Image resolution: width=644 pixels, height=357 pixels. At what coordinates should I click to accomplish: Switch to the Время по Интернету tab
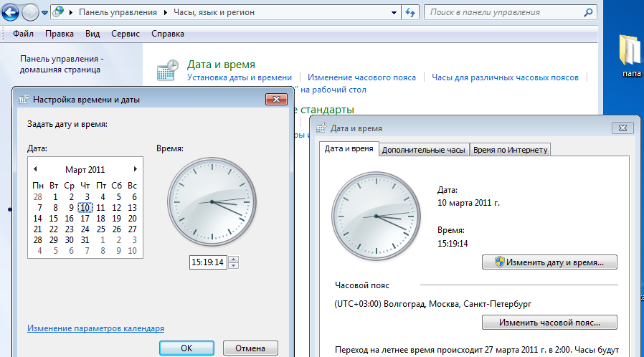point(510,150)
